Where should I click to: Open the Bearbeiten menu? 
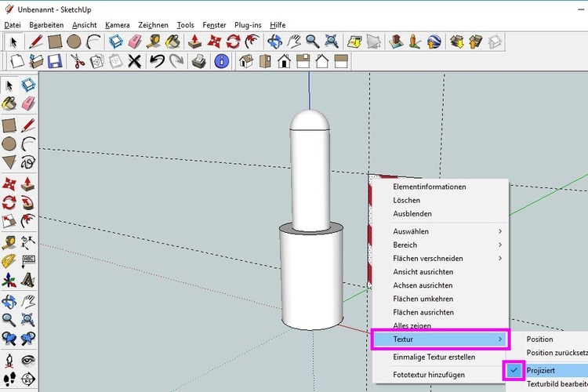[46, 25]
